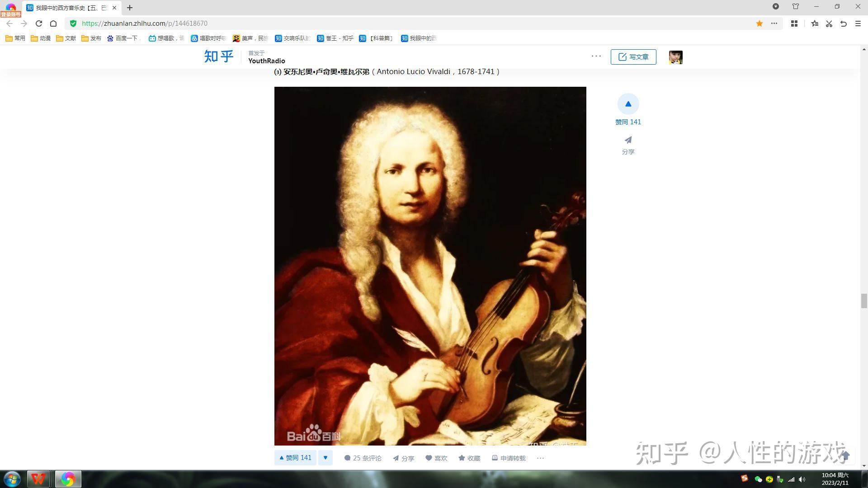The image size is (868, 488).
Task: Upvote using the round sidebar arrow
Action: [628, 104]
